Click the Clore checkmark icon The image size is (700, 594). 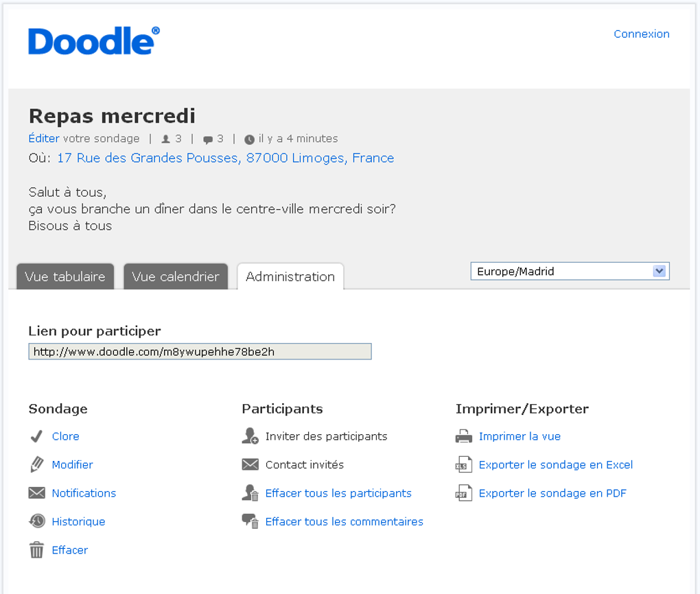click(x=37, y=436)
